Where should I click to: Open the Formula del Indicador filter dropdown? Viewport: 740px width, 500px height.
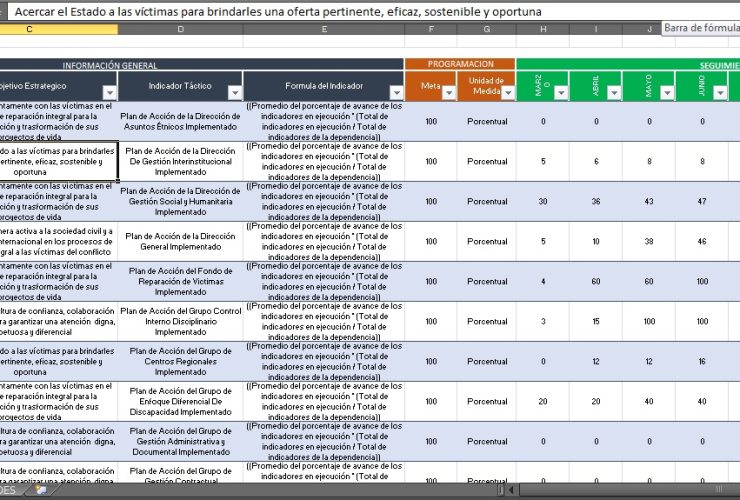pyautogui.click(x=396, y=93)
